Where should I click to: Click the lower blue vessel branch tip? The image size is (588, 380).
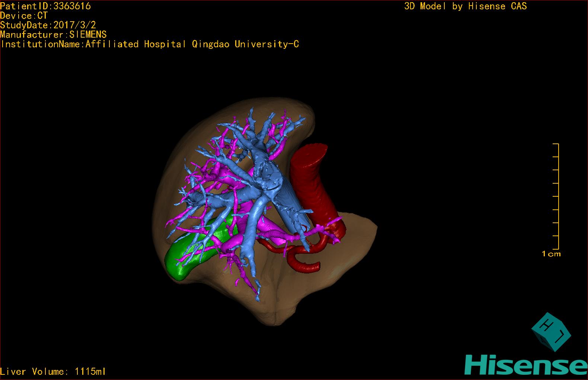point(258,296)
